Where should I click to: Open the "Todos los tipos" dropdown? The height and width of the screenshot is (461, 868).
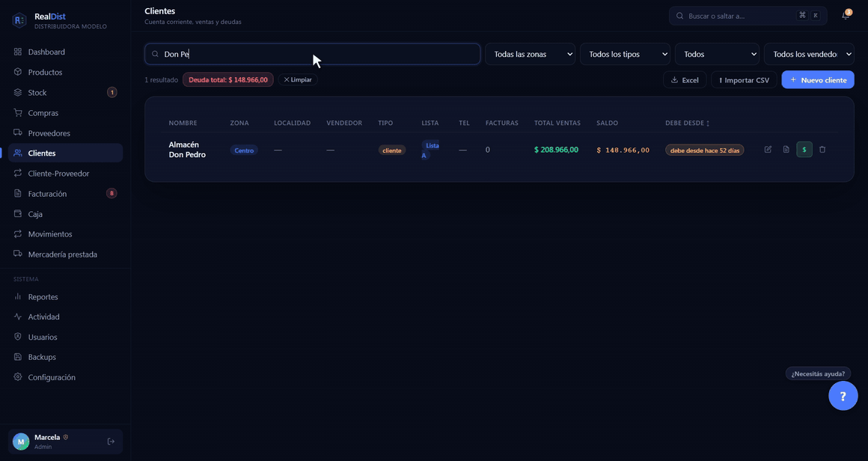coord(625,54)
